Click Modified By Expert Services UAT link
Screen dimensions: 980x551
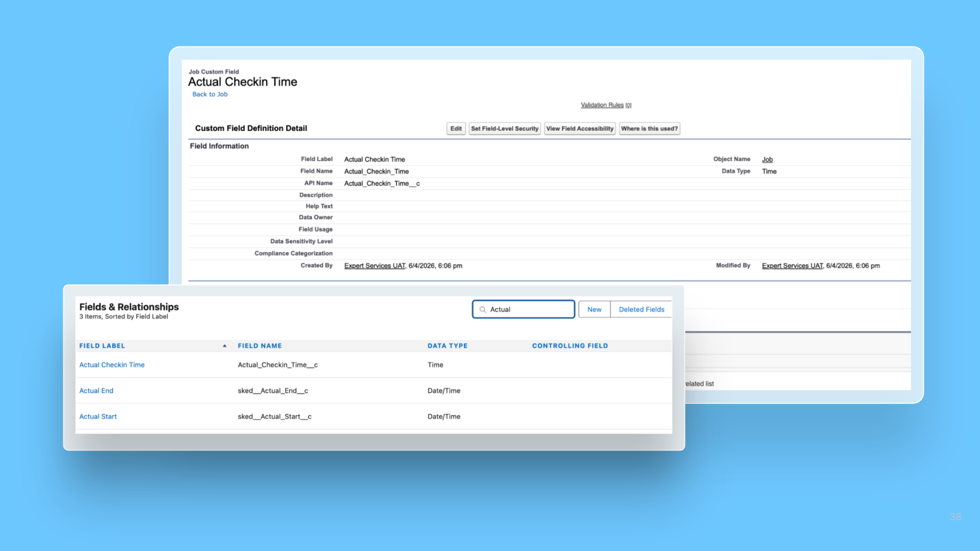792,266
